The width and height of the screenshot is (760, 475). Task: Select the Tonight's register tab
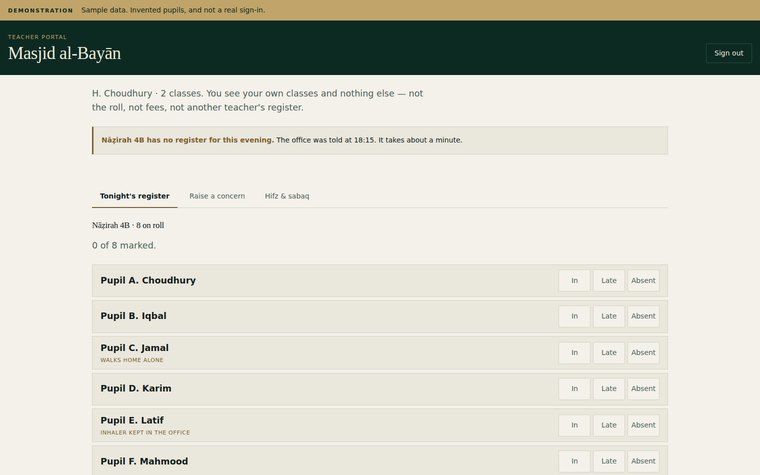pos(135,196)
